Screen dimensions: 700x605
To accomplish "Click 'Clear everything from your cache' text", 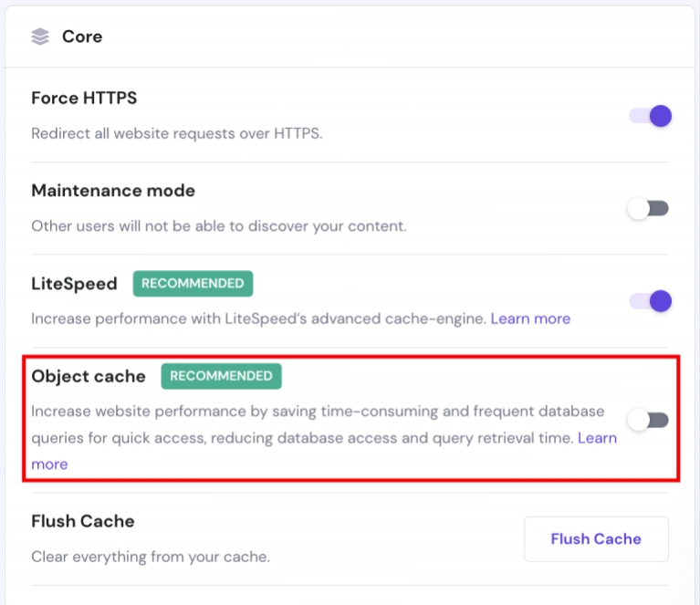I will (151, 556).
